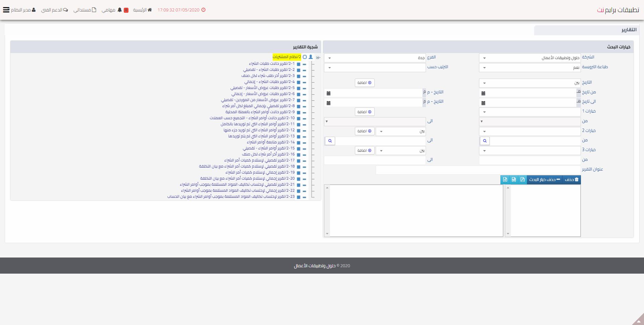Open the calendar for 'من تاريخ' Hijri date
Viewport: 644px width, 325px height.
click(483, 93)
